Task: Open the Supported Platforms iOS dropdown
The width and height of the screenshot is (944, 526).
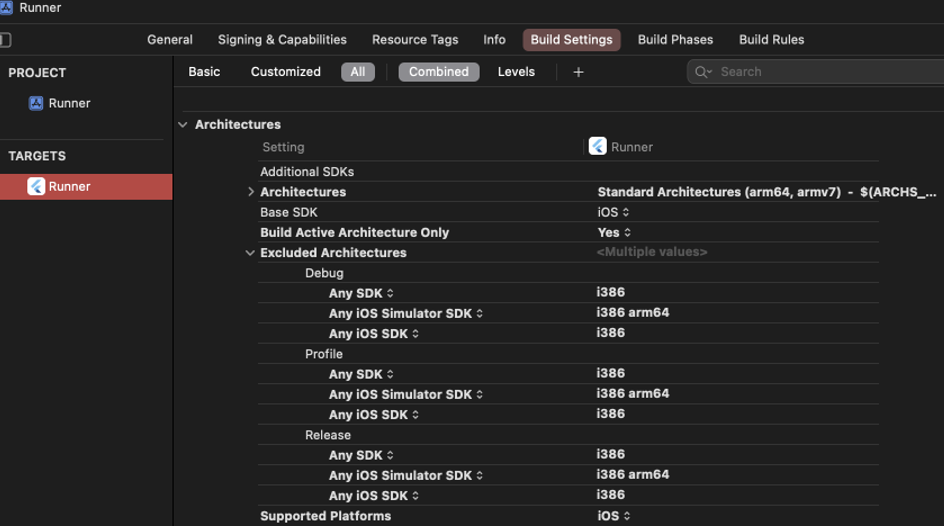Action: pyautogui.click(x=613, y=516)
